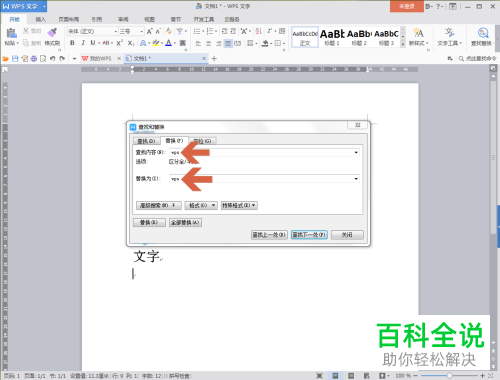Align paragraph left
This screenshot has width=500, height=380.
(198, 43)
